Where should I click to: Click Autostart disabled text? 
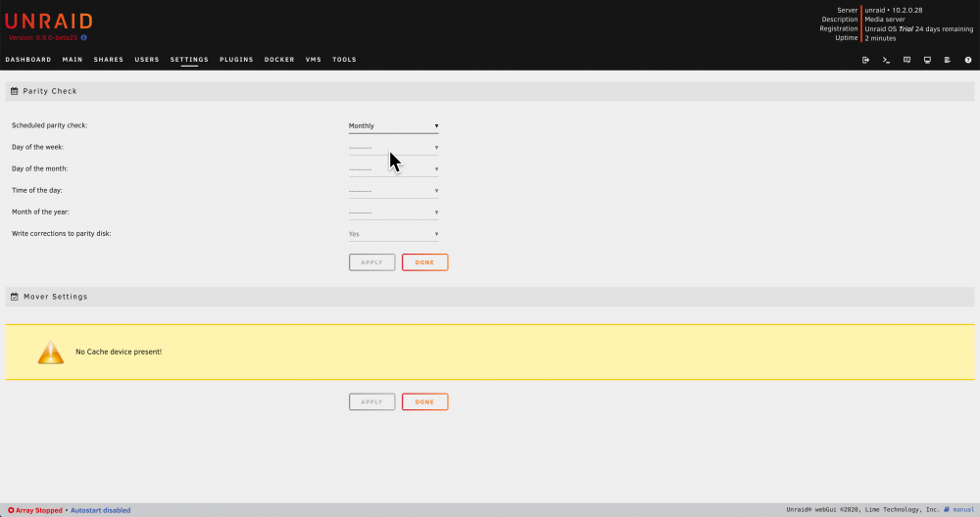pyautogui.click(x=101, y=510)
